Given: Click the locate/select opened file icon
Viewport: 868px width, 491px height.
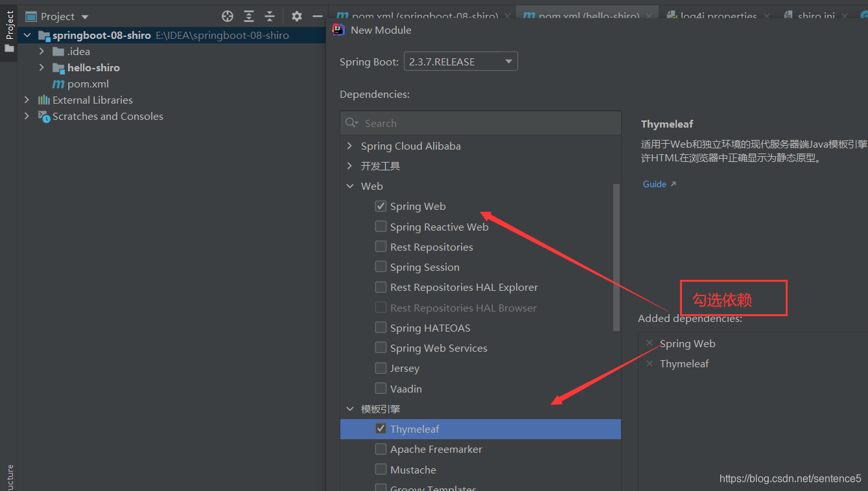Looking at the screenshot, I should tap(228, 16).
